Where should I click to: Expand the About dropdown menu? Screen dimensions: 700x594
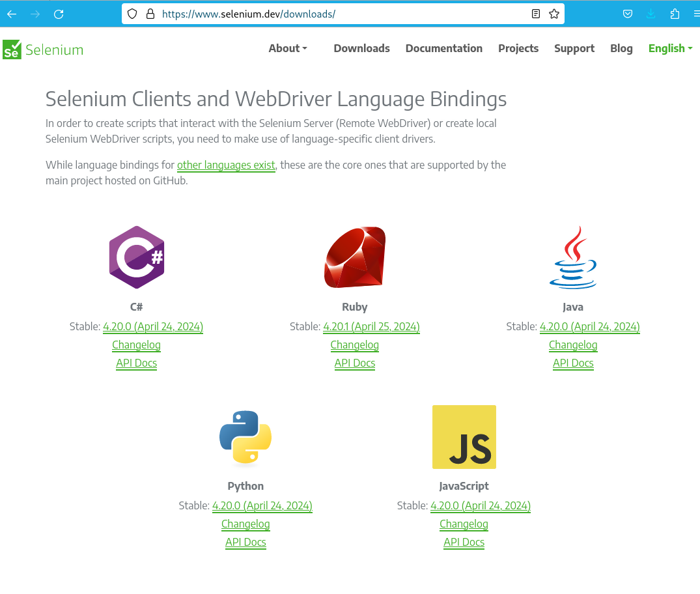coord(288,48)
